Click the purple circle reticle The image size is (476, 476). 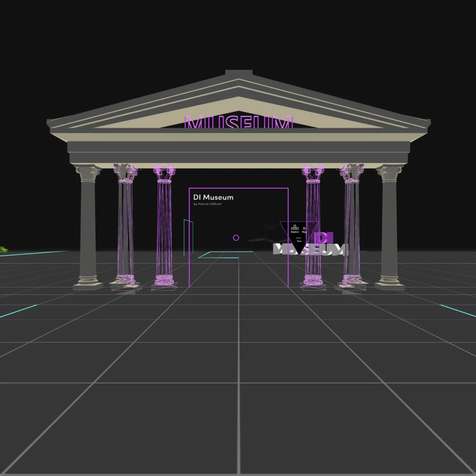tap(236, 238)
